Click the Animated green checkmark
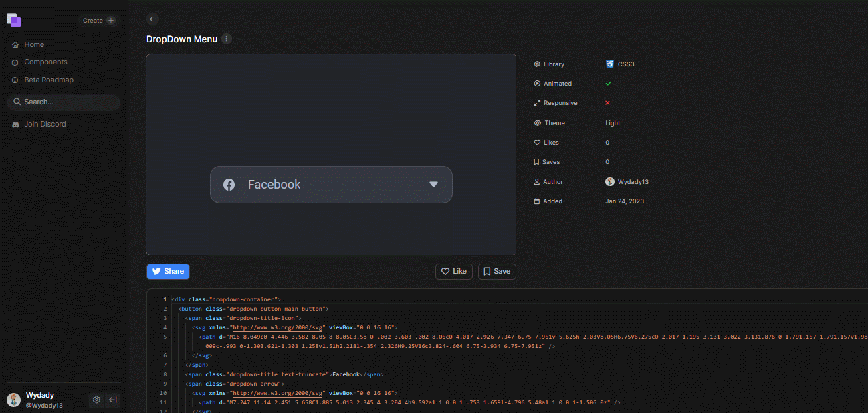This screenshot has height=413, width=868. [608, 84]
